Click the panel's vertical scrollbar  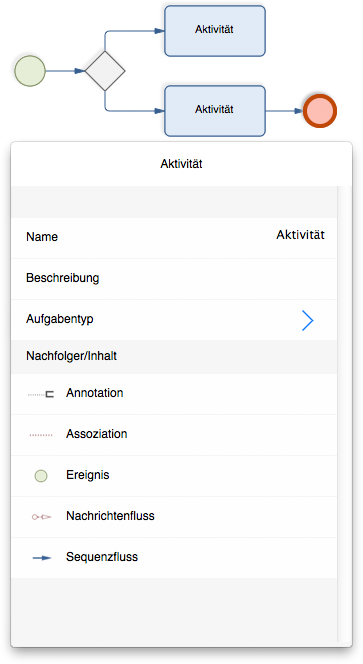pyautogui.click(x=344, y=415)
